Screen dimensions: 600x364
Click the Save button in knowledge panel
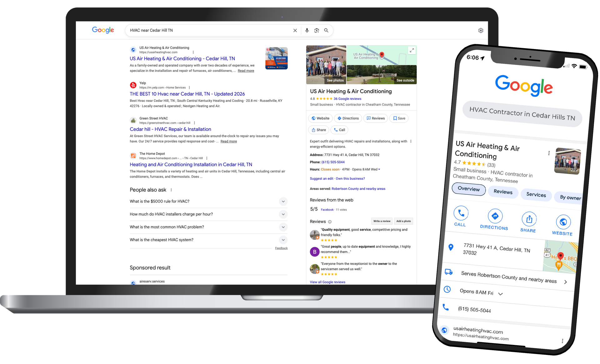click(x=399, y=118)
